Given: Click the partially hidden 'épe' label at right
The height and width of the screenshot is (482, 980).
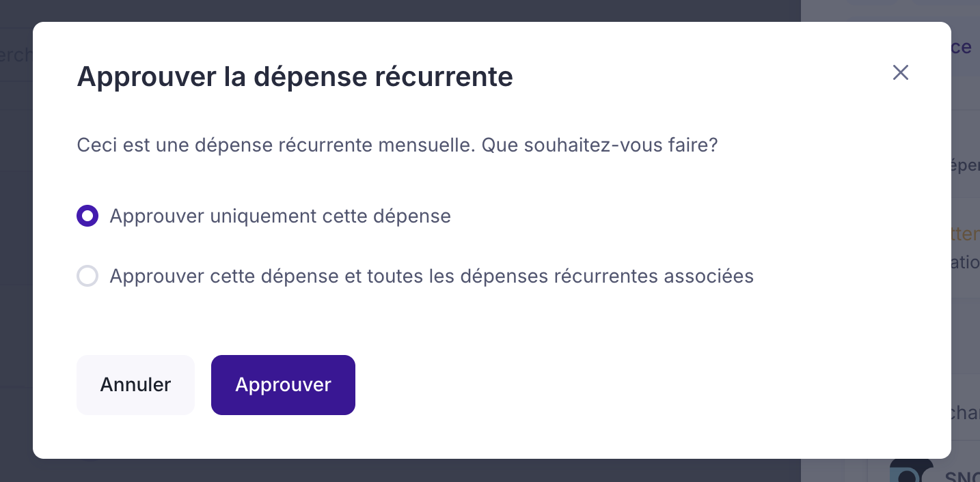Looking at the screenshot, I should pos(965,167).
